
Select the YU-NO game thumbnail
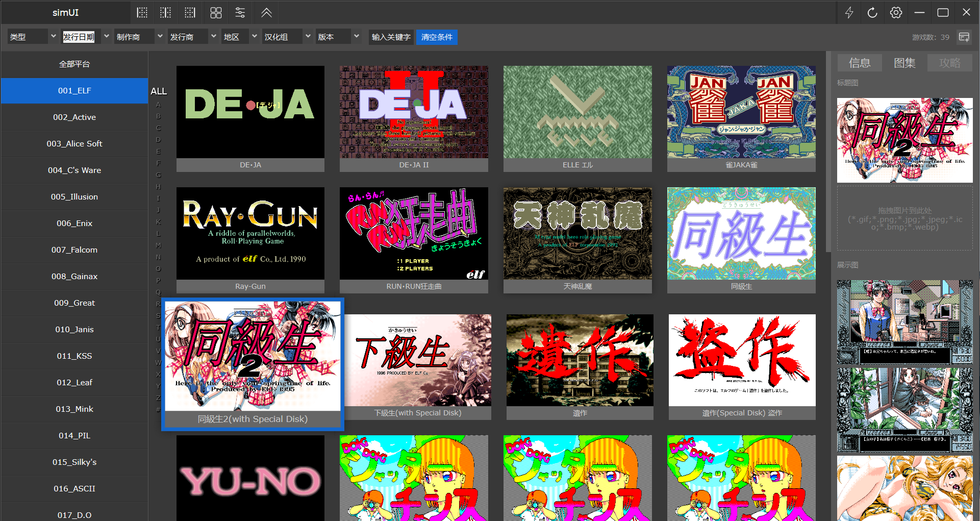pos(250,478)
